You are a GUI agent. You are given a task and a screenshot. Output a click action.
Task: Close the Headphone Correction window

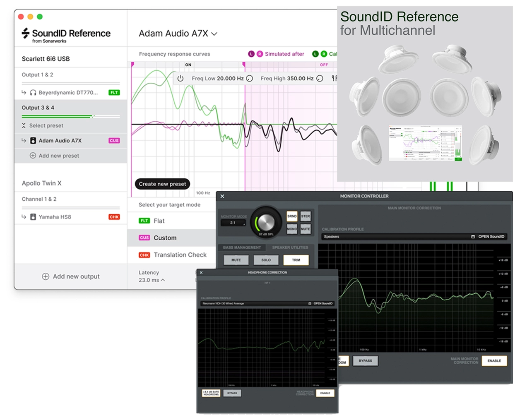(201, 272)
